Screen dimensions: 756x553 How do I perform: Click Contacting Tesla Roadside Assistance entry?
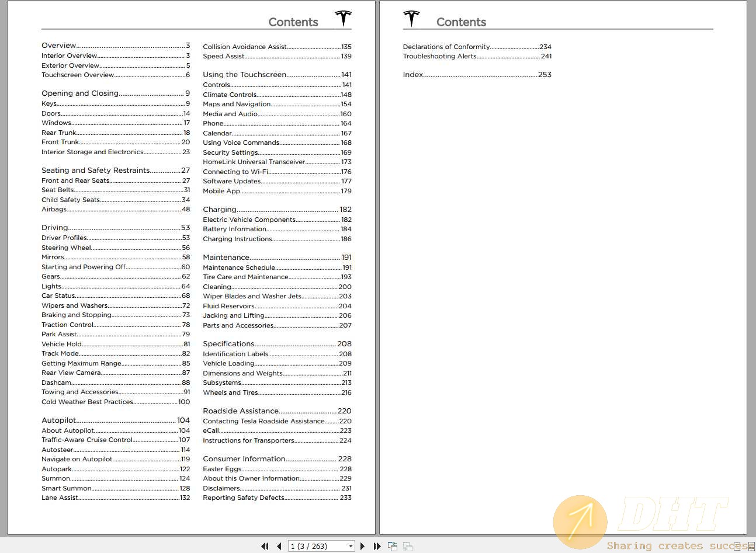click(x=277, y=421)
